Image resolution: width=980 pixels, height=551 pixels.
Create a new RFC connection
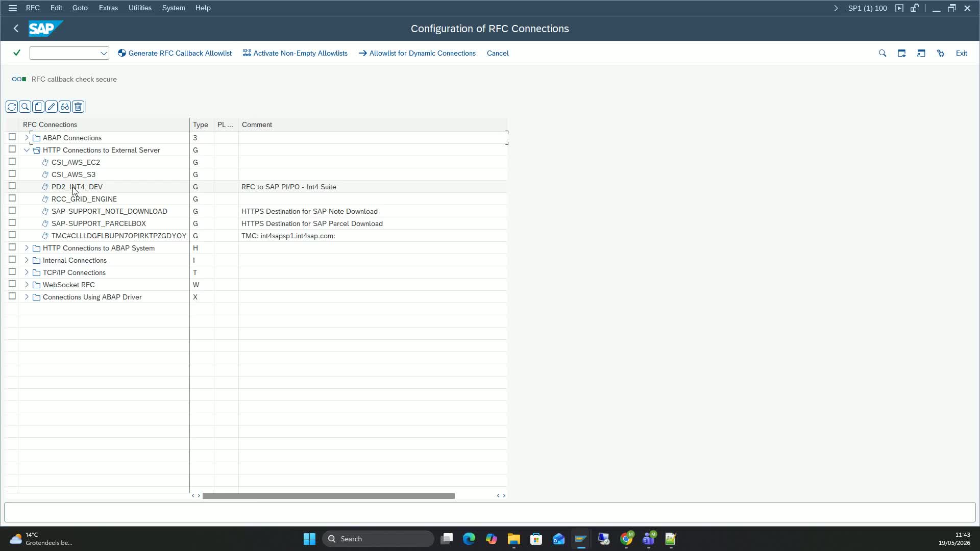point(38,107)
